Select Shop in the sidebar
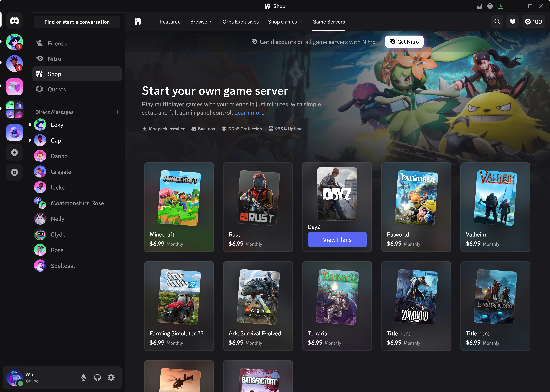The height and width of the screenshot is (392, 550). click(77, 74)
